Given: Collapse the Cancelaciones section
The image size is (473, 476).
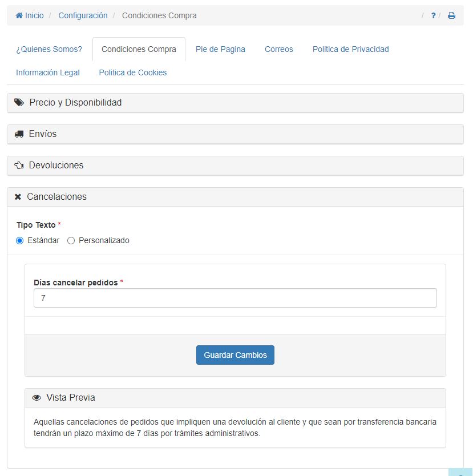Looking at the screenshot, I should tap(56, 197).
